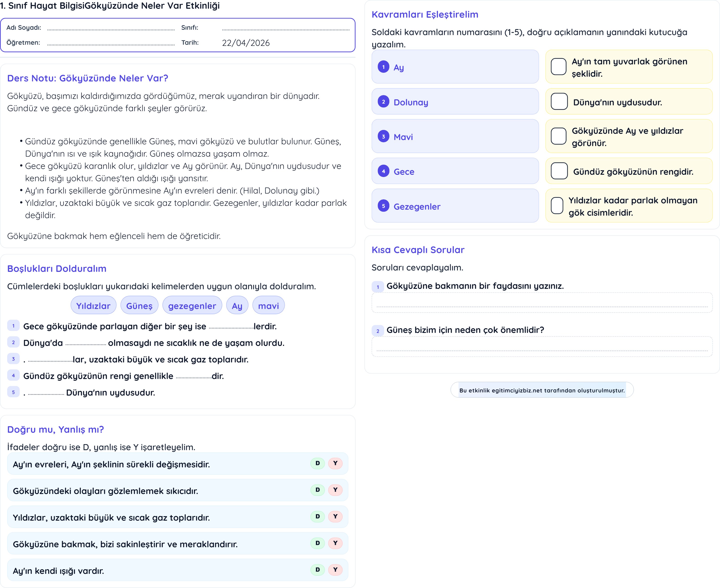Click checkbox beside 'Gündüz gökyüzünün rengidir.'

(x=559, y=171)
